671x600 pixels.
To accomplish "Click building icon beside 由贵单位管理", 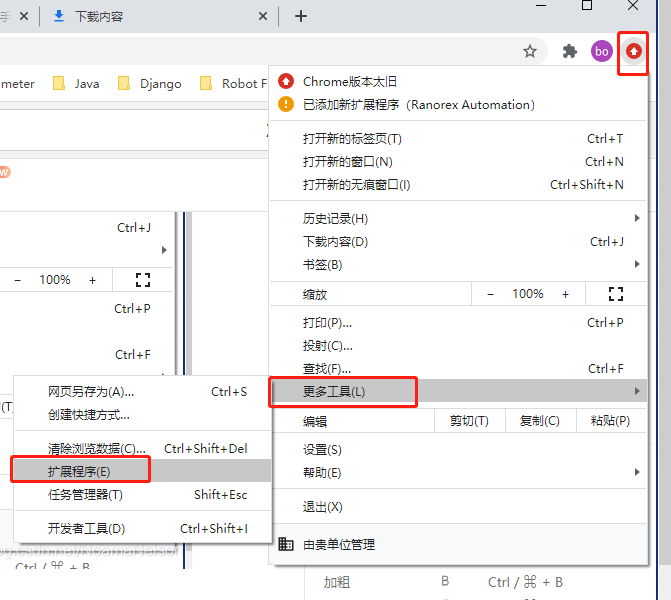I will coord(286,544).
